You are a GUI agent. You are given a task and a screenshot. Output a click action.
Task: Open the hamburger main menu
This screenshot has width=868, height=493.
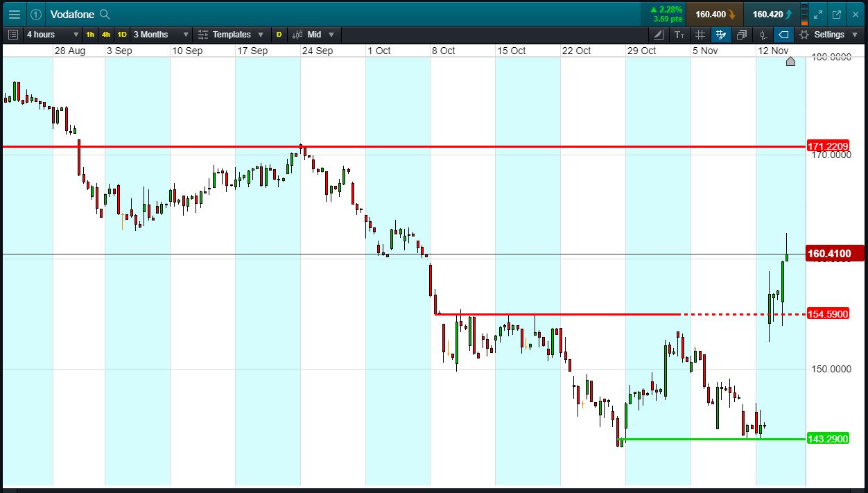pos(14,14)
